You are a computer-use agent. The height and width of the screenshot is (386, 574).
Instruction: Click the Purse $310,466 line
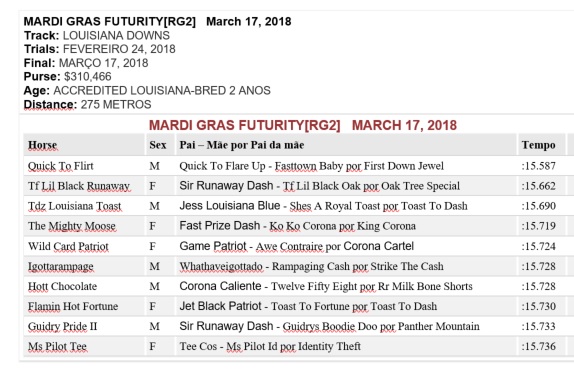[x=68, y=77]
